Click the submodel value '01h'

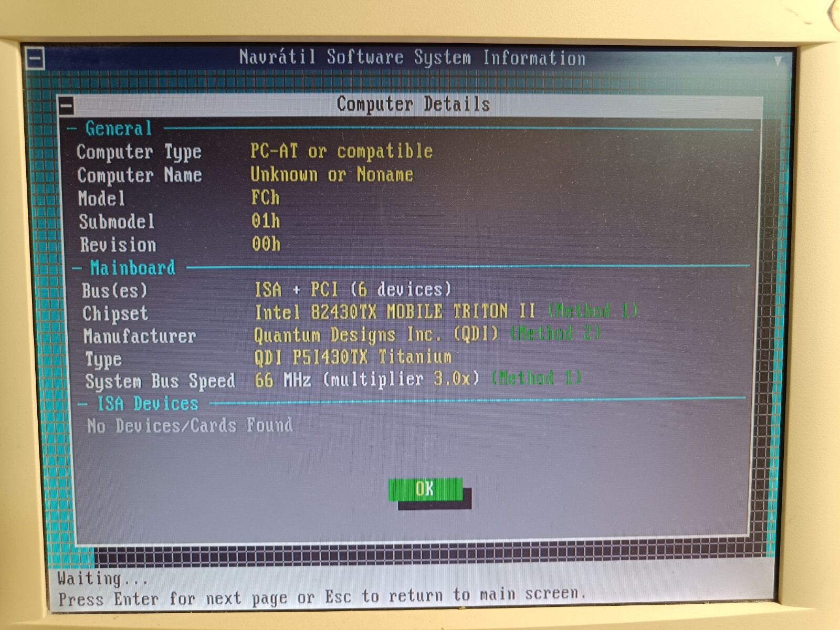click(x=266, y=221)
